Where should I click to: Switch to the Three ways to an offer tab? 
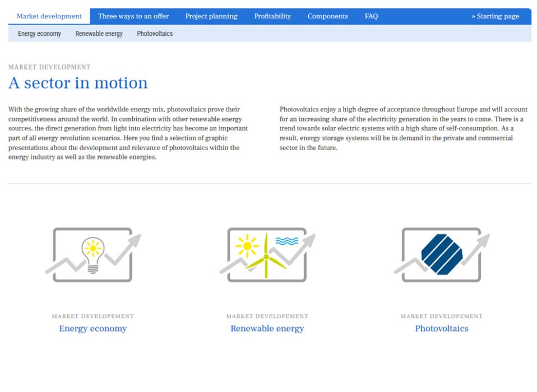[133, 16]
